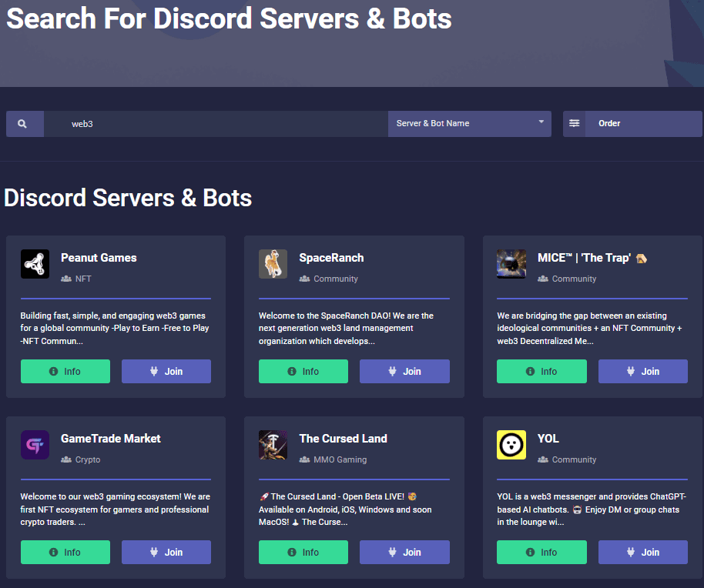Click The Cursed Land title

tap(343, 439)
